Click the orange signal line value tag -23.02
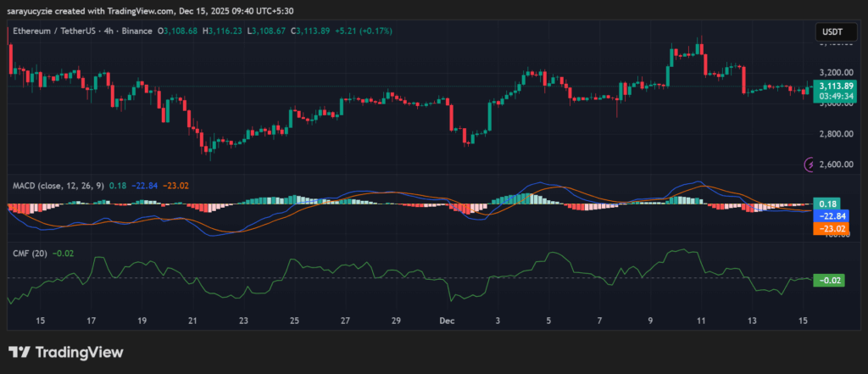 [829, 228]
